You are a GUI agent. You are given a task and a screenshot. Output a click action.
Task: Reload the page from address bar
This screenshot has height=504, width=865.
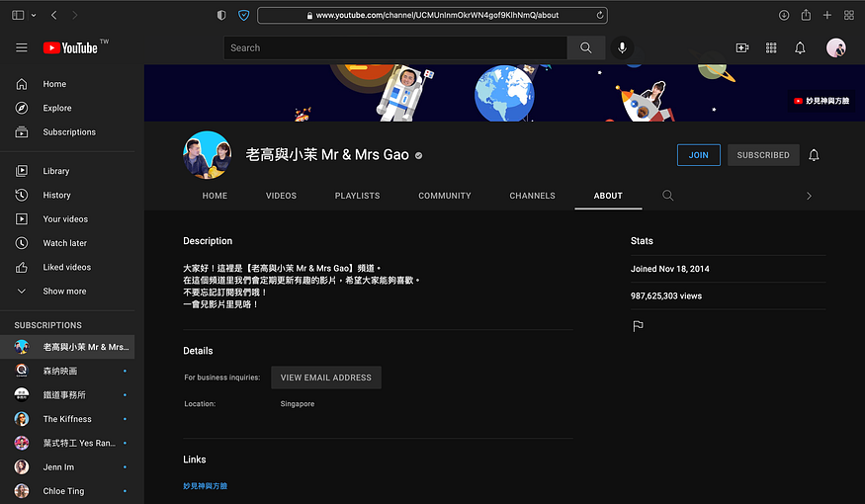click(600, 16)
